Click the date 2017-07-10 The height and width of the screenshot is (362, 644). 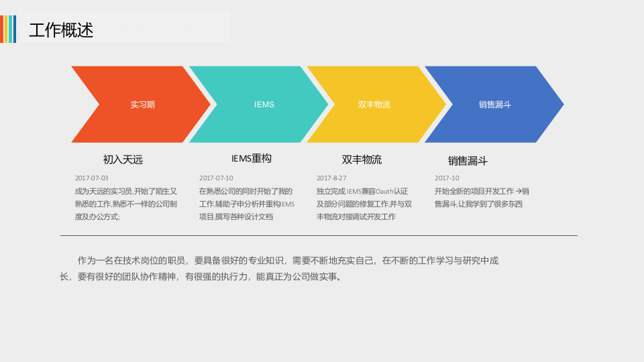pos(216,178)
